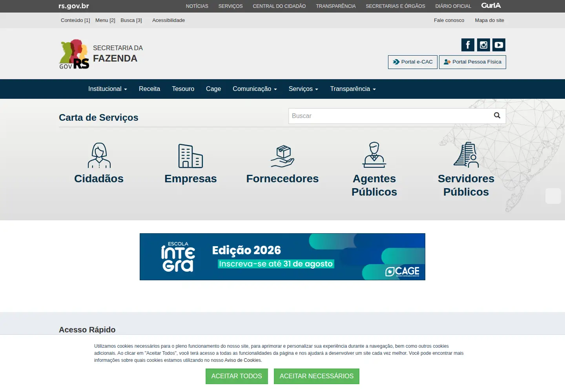The image size is (565, 392).
Task: Open the Tesouro menu item
Action: pyautogui.click(x=183, y=89)
